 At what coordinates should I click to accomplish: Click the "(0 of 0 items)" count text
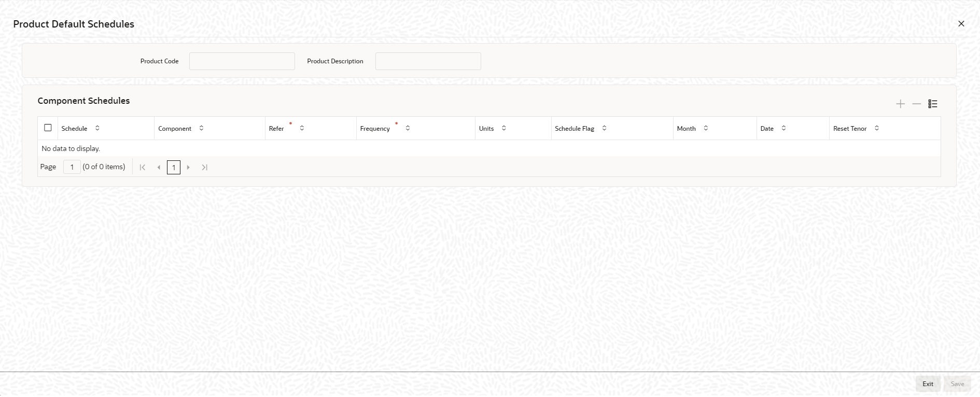(104, 167)
